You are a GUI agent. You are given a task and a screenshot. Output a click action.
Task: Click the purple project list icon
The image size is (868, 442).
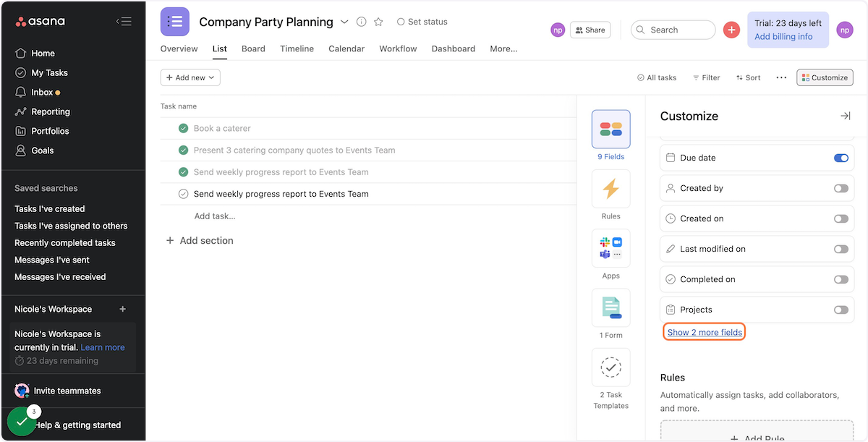175,22
